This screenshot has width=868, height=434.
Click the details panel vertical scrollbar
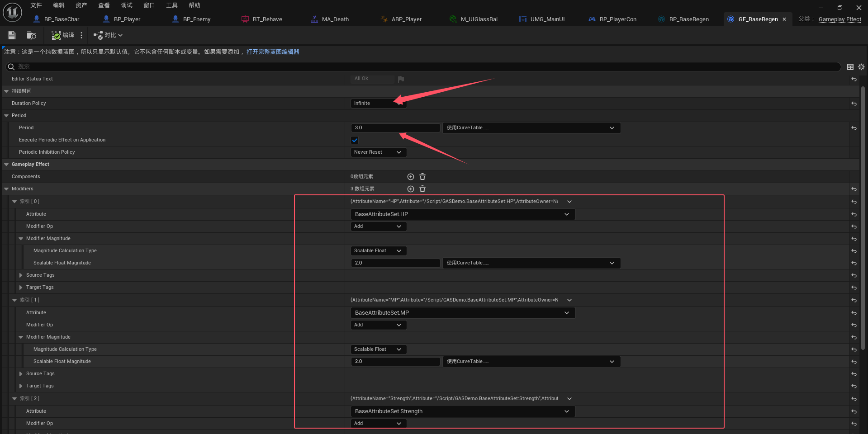863,217
